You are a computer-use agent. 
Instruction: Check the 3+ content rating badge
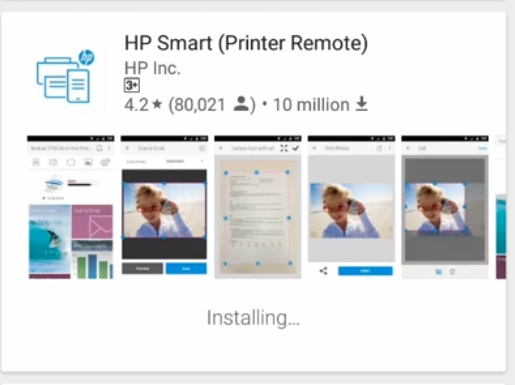[132, 85]
